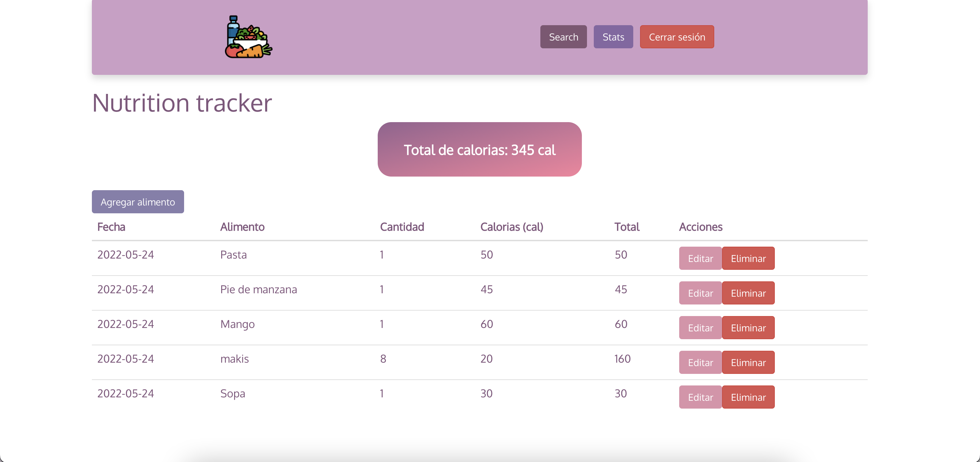Viewport: 980px width, 462px height.
Task: Open the Search page
Action: click(x=563, y=37)
